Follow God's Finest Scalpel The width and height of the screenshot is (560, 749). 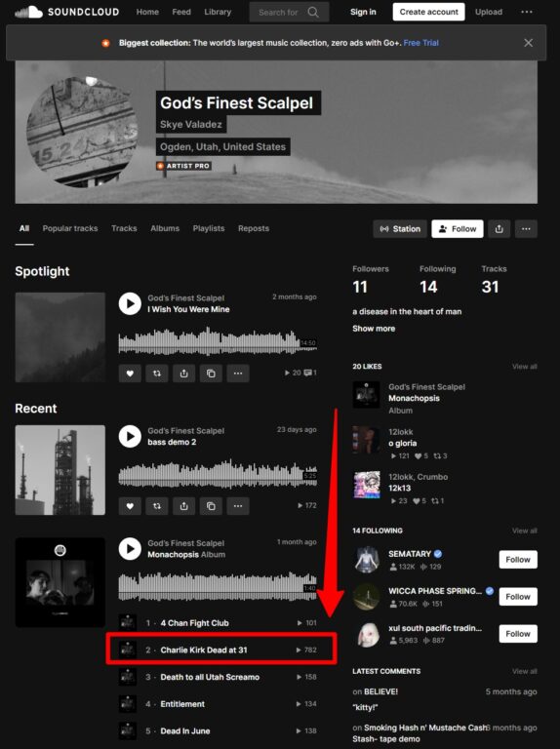click(458, 229)
